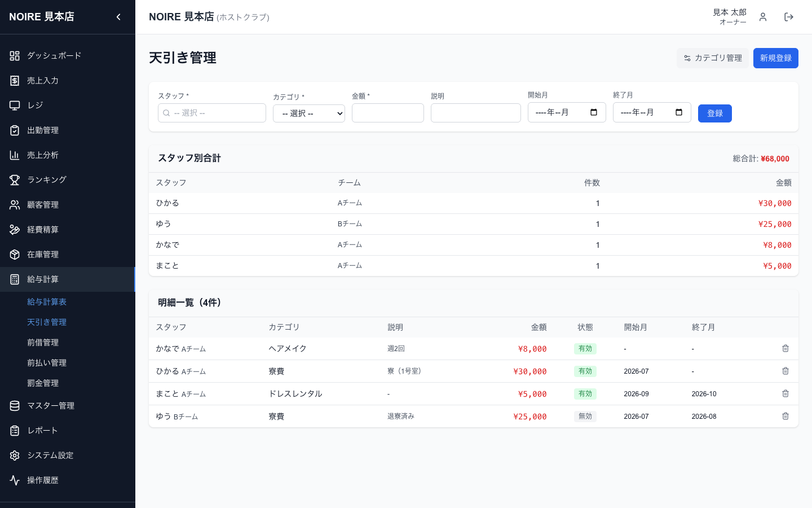Click the 操作履歴 activity icon

pos(15,480)
